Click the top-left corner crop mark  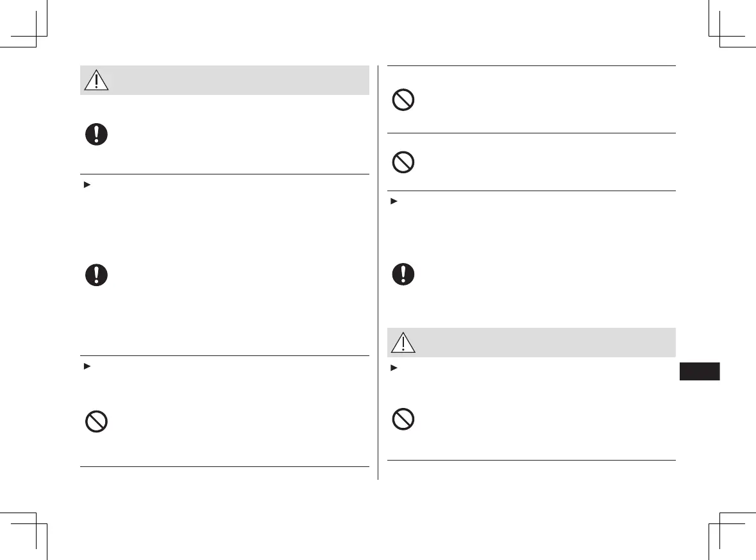(x=37, y=35)
